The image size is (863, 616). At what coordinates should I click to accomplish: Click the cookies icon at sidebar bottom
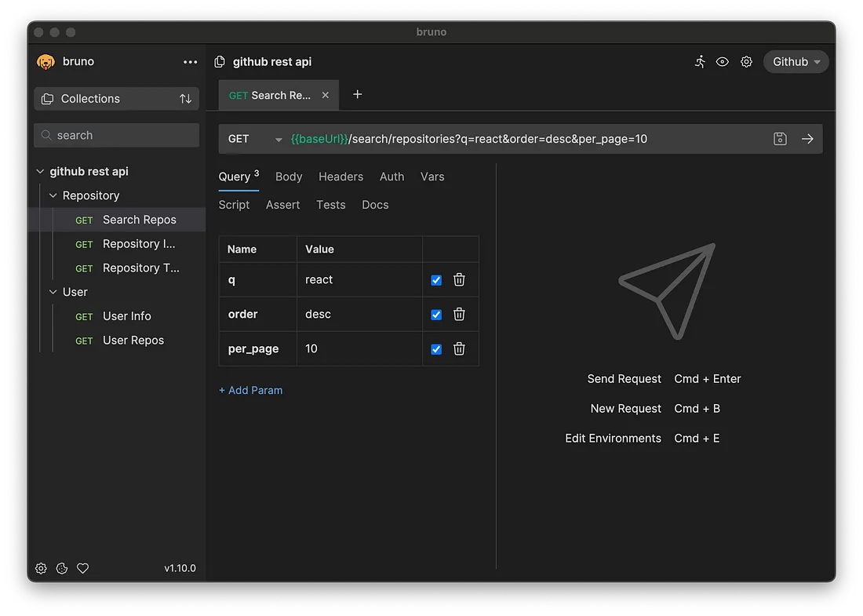pos(62,568)
